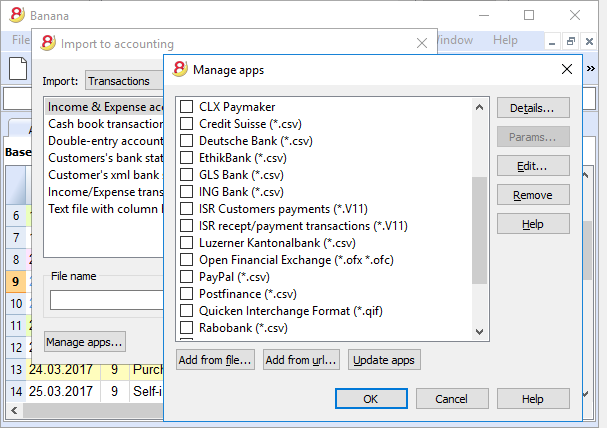Select Income/Expense transactions list item
The width and height of the screenshot is (607, 428).
pyautogui.click(x=105, y=192)
